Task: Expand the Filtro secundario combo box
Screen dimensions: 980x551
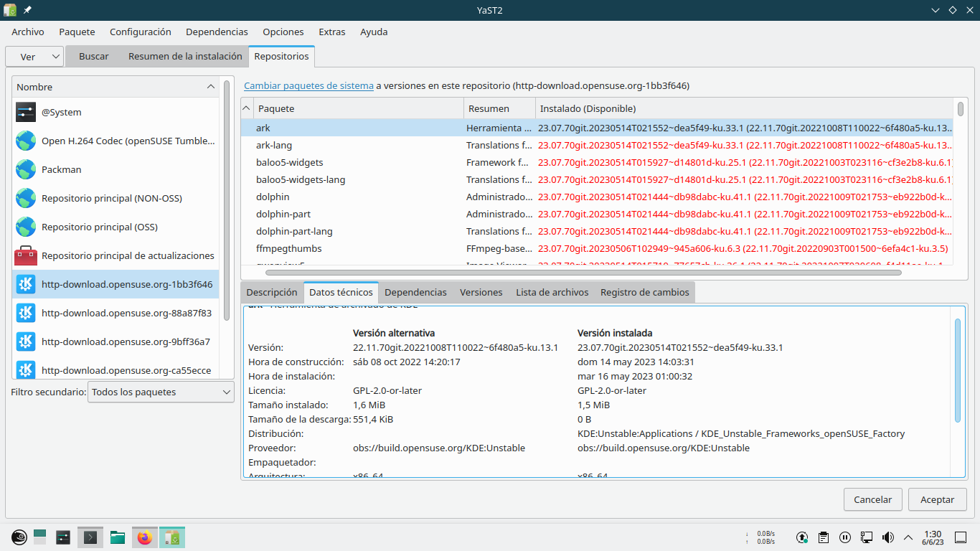Action: tap(161, 392)
